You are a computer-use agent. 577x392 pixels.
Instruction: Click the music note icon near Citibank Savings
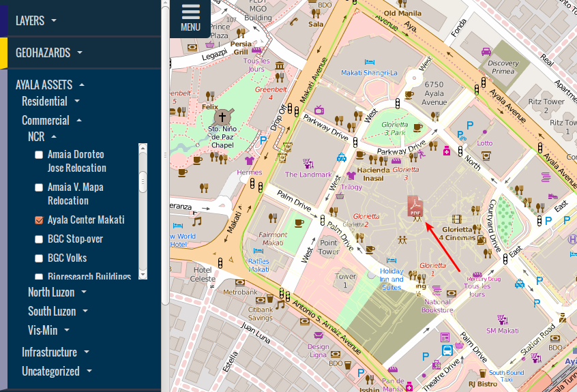[x=280, y=305]
